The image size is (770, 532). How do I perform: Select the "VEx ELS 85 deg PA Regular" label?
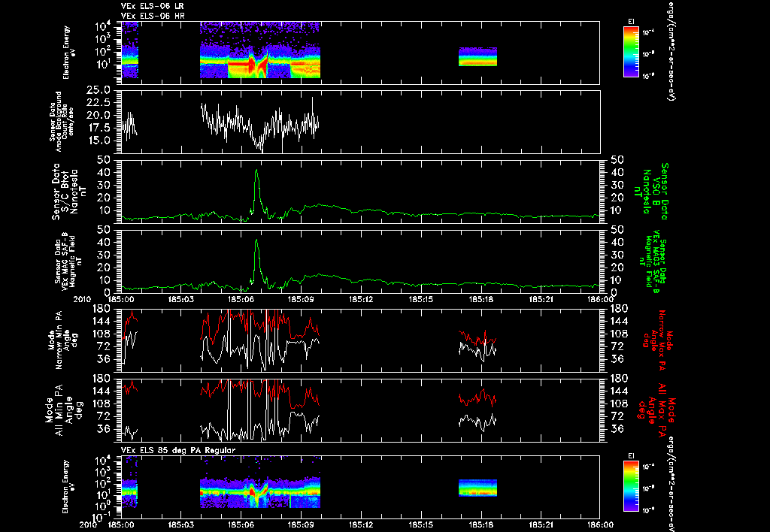pos(178,450)
